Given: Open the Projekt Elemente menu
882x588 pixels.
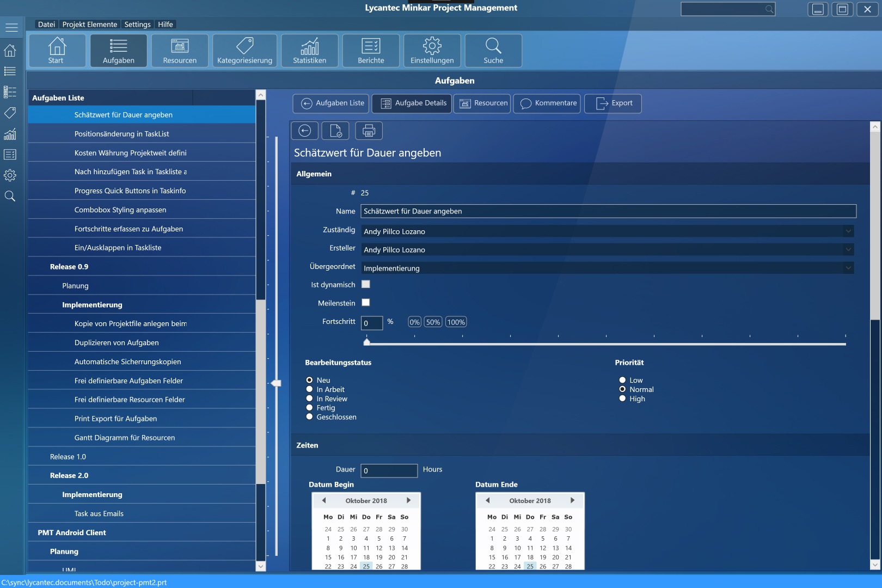Looking at the screenshot, I should point(89,24).
